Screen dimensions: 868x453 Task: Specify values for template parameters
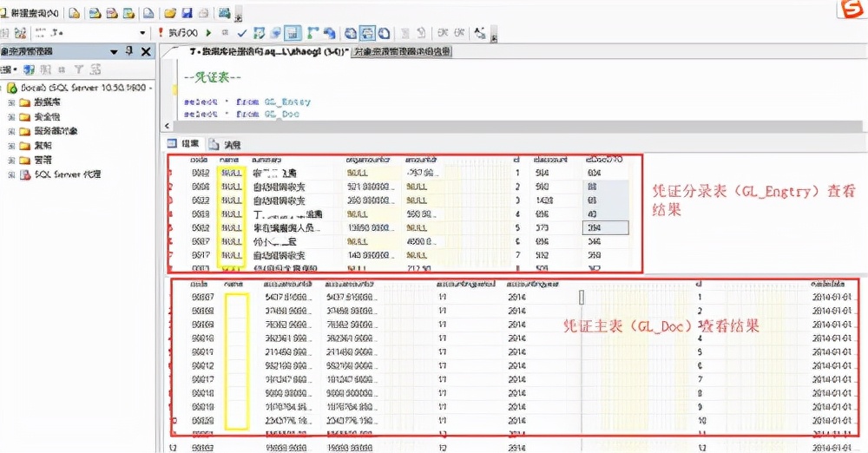[479, 33]
